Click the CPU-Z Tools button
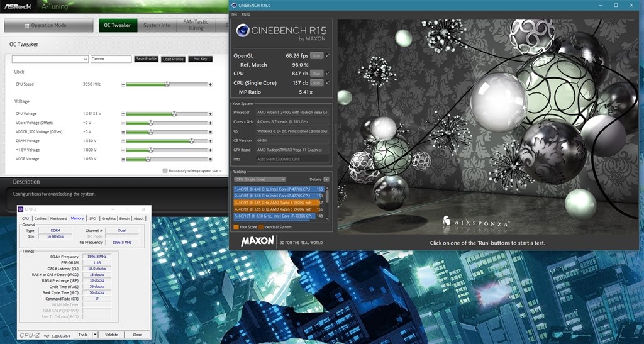Screen dimensions: 644x344 point(83,335)
